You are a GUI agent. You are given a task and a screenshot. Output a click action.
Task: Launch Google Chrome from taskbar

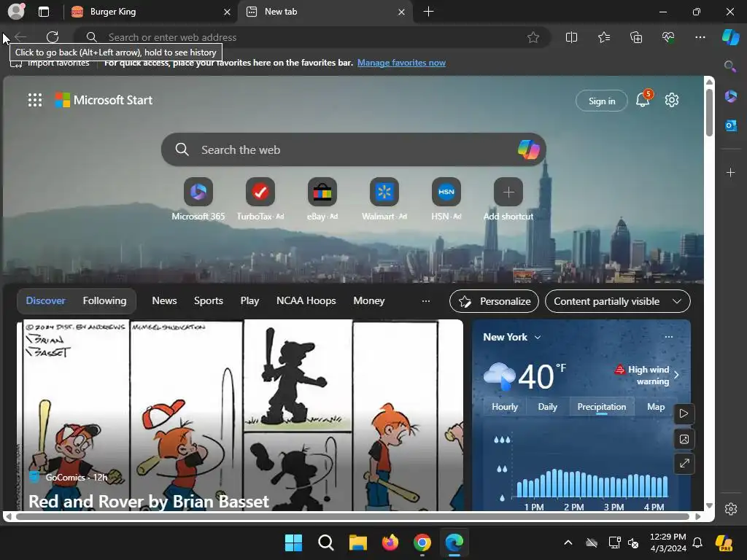point(422,542)
